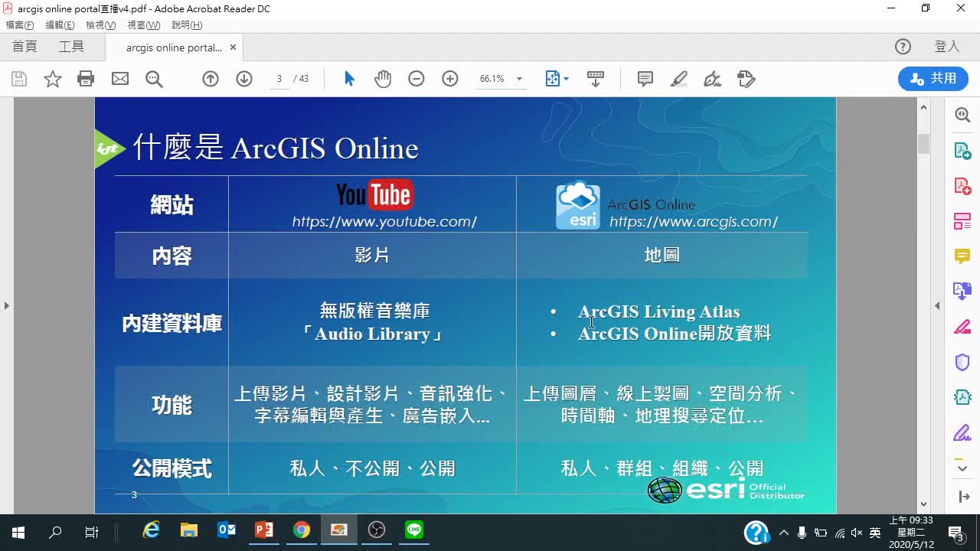980x551 pixels.
Task: Open the 視窗 menu
Action: click(x=144, y=25)
